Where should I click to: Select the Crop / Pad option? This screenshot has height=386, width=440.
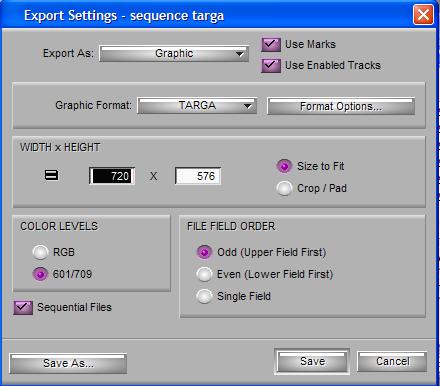[x=284, y=188]
